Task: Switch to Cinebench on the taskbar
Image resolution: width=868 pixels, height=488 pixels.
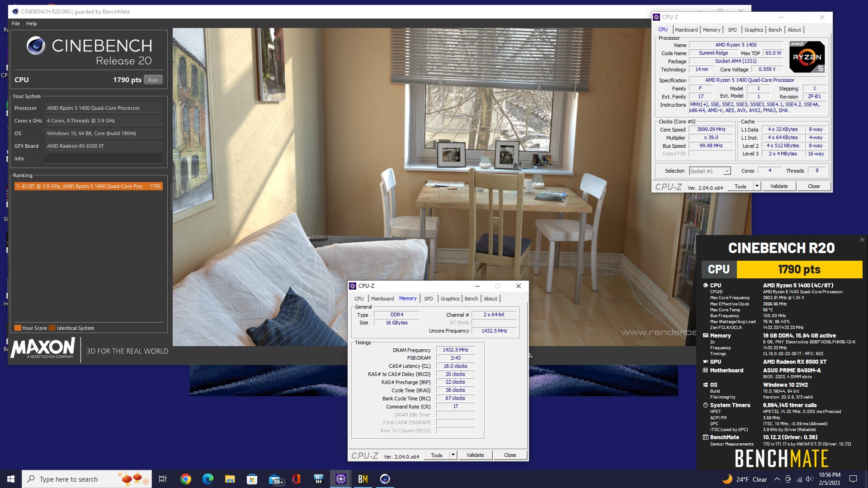Action: [x=385, y=479]
